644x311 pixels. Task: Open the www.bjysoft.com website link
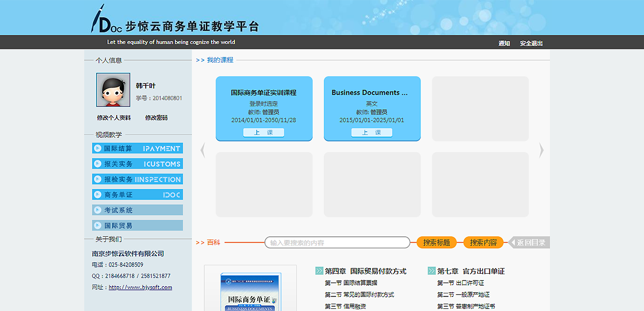coord(140,287)
